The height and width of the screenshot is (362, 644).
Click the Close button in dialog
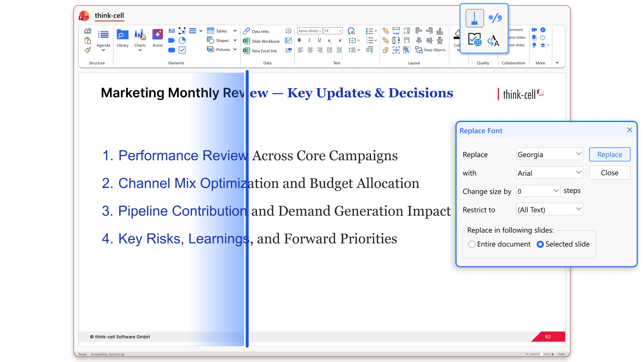click(x=609, y=173)
